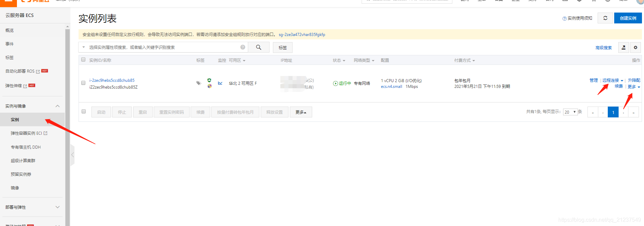Click the 重启 batch button
Viewport: 644px width, 226px height.
click(143, 112)
